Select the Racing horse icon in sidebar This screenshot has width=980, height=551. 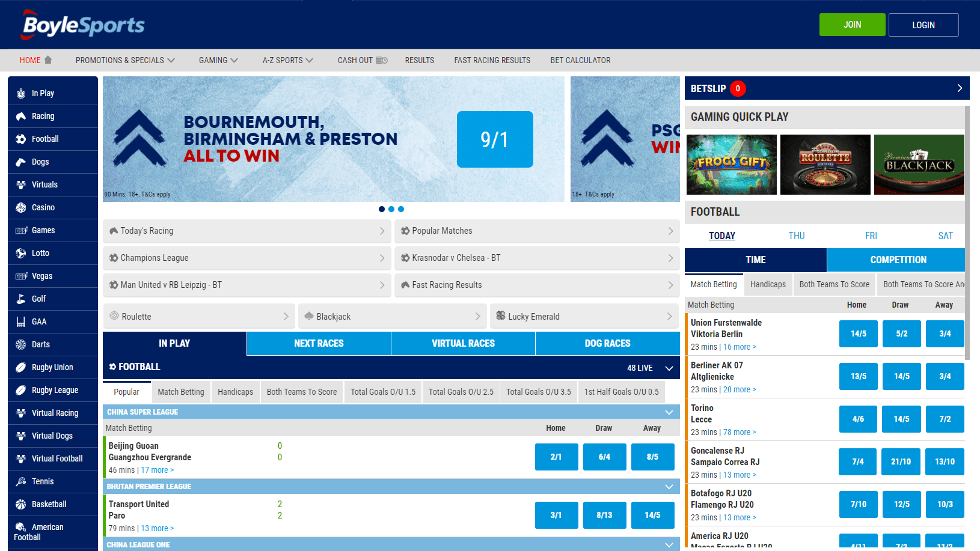point(21,116)
